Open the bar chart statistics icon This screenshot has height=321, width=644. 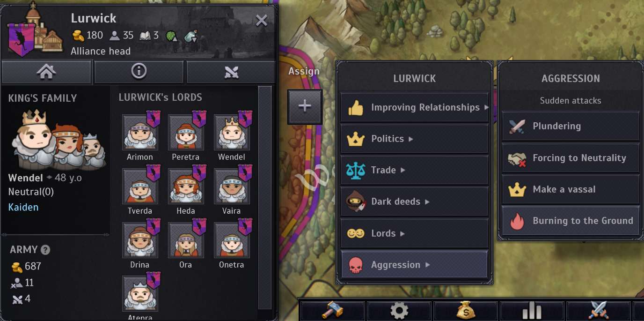(x=532, y=311)
